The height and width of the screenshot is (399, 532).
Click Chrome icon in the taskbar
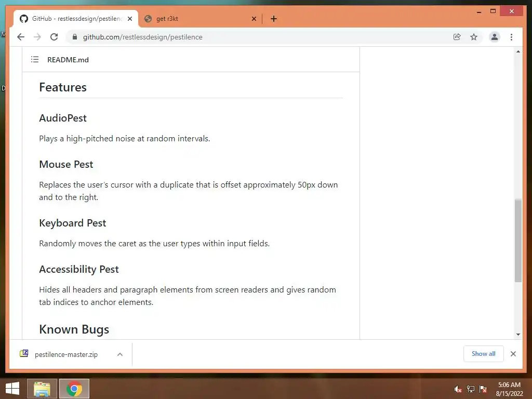tap(74, 389)
